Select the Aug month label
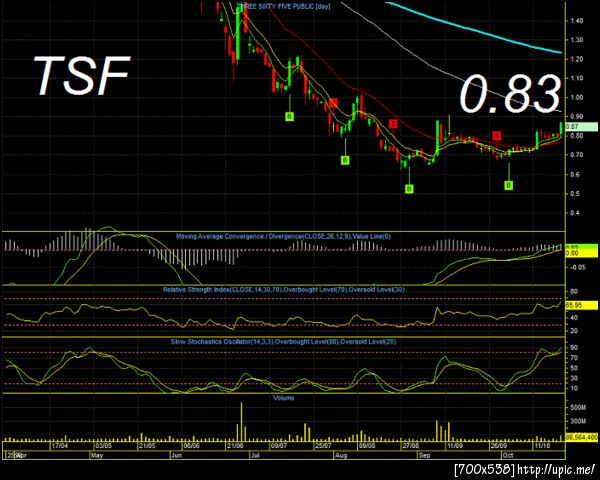Image resolution: width=600 pixels, height=480 pixels. click(x=341, y=456)
